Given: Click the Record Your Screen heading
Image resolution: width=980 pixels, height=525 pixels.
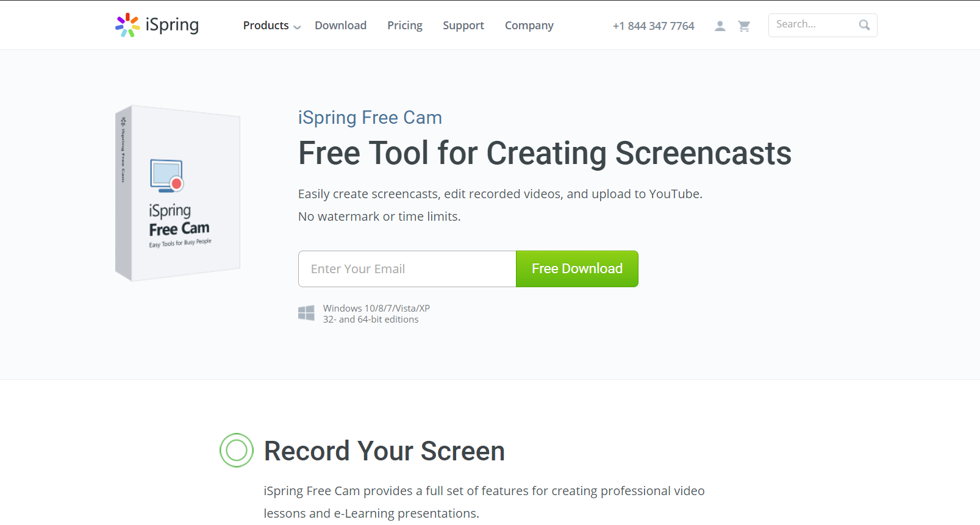Looking at the screenshot, I should click(384, 451).
